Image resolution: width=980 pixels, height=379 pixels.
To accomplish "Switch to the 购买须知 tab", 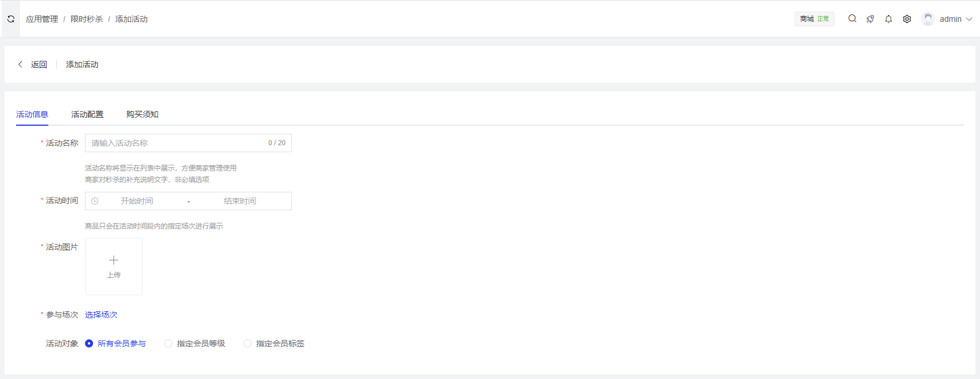I will coord(142,114).
